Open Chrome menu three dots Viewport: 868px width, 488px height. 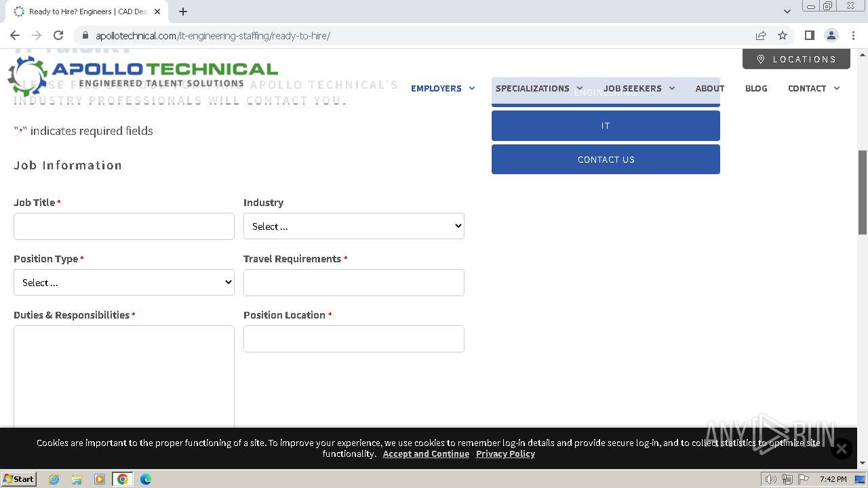tap(852, 35)
